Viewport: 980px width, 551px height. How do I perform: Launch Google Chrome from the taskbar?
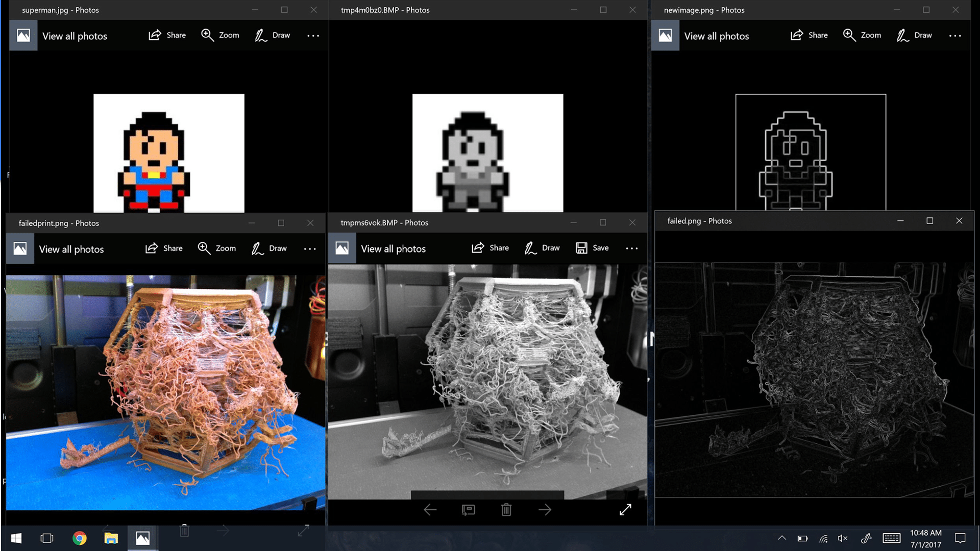click(x=80, y=538)
